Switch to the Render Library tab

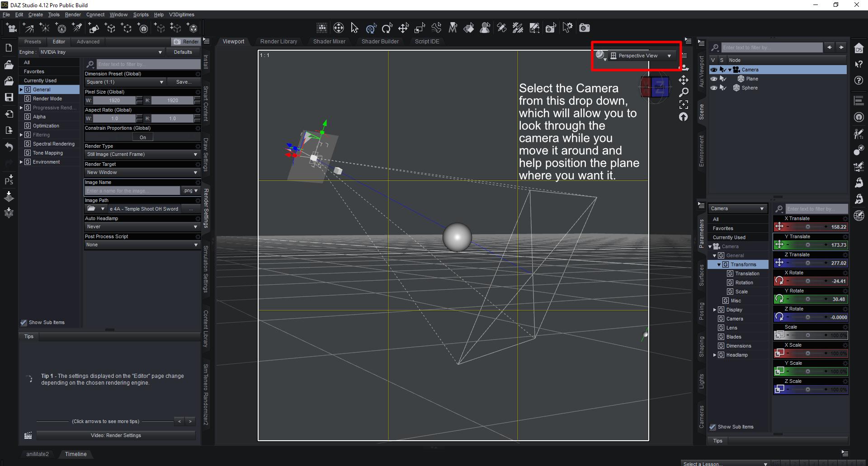[x=278, y=42]
